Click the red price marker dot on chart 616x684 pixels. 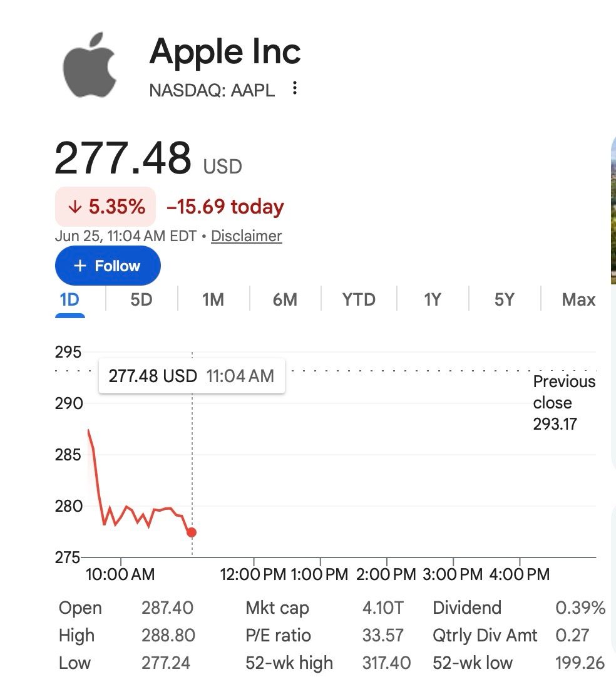pos(192,532)
